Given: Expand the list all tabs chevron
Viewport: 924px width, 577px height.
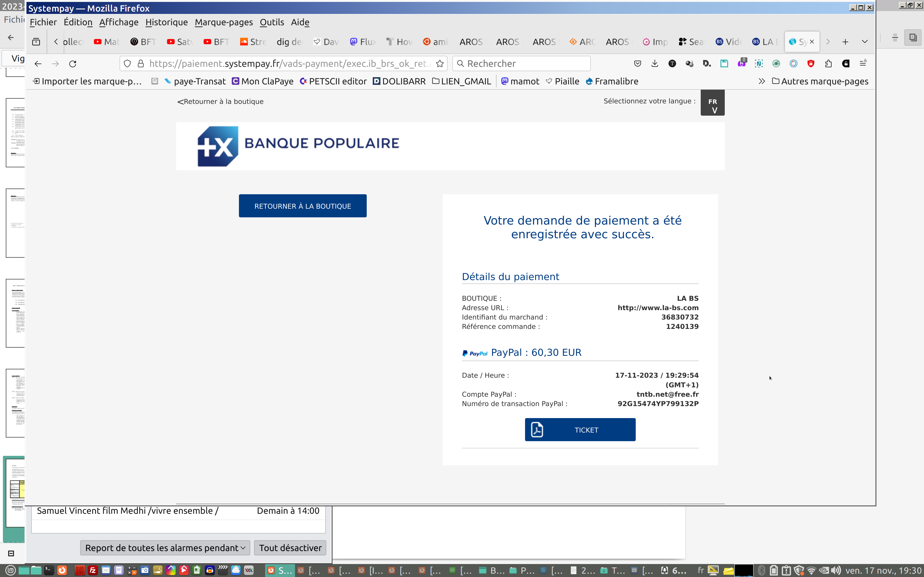Looking at the screenshot, I should click(864, 42).
